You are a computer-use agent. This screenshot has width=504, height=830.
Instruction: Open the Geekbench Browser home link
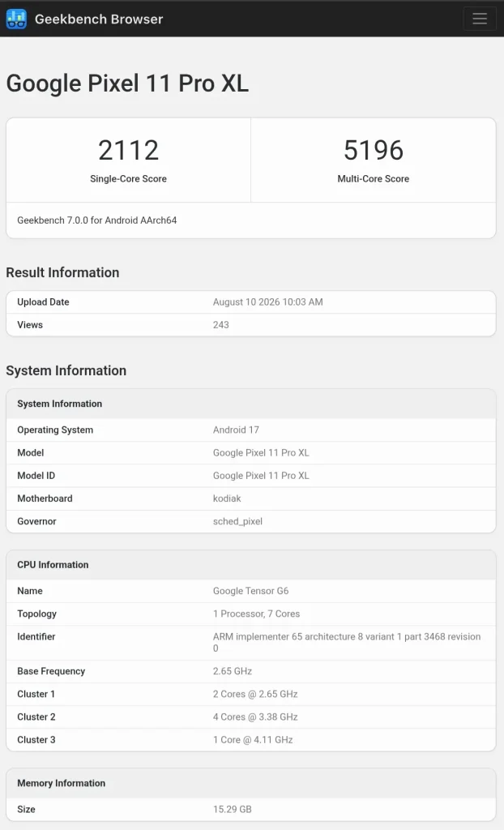[x=99, y=19]
